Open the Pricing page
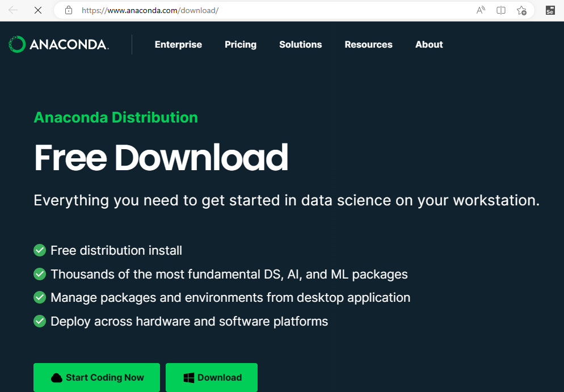The image size is (564, 392). click(x=241, y=45)
